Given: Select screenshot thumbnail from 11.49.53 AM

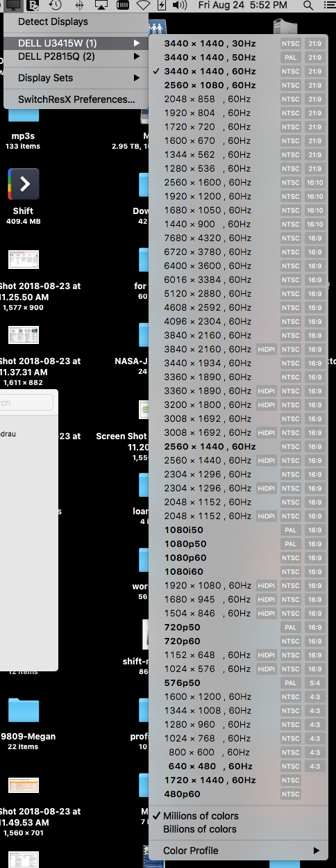Looking at the screenshot, I should pyautogui.click(x=23, y=785).
